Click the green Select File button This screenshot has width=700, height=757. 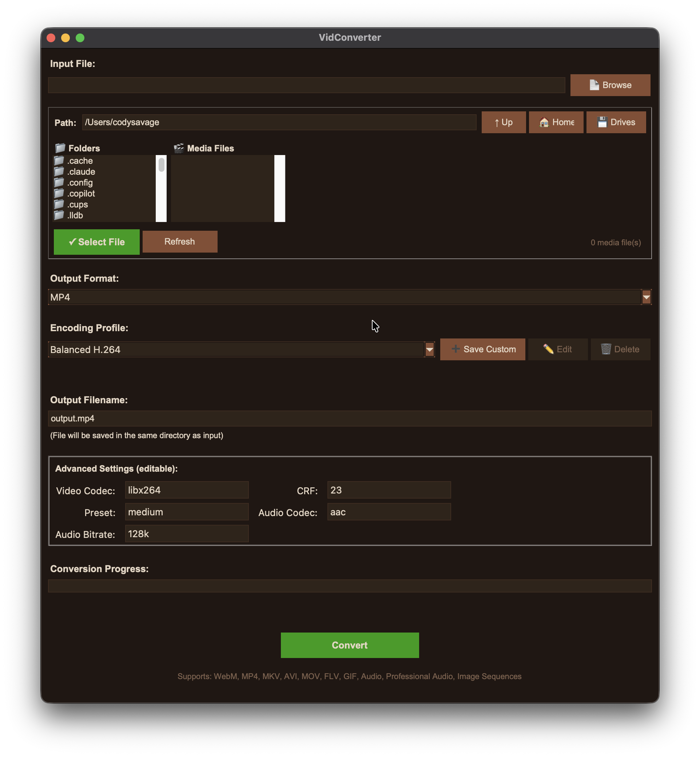pyautogui.click(x=96, y=242)
